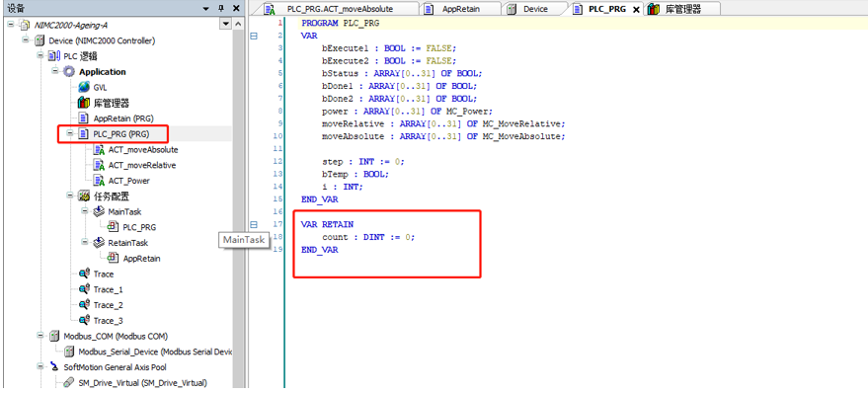Switch to the AppRetain tab
868x393 pixels.
pos(460,9)
